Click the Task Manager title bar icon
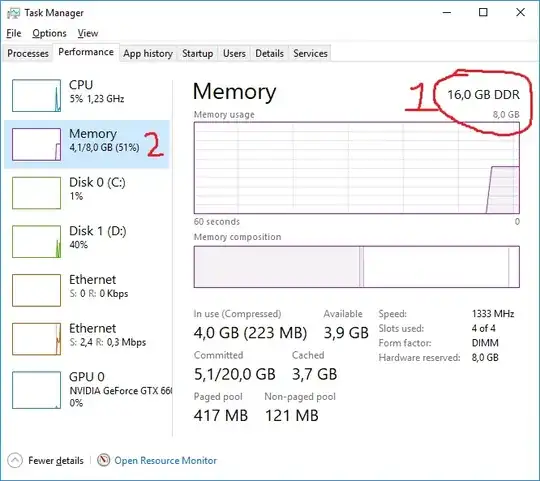 13,13
